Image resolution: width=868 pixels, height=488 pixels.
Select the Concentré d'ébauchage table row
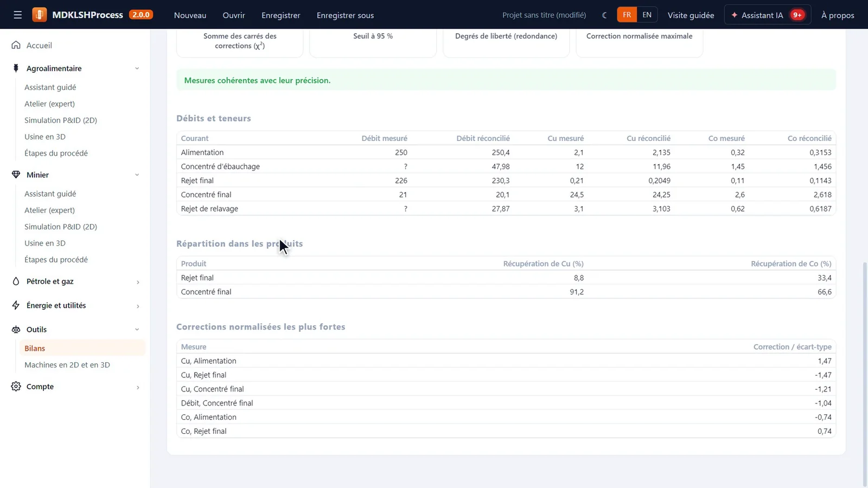506,166
